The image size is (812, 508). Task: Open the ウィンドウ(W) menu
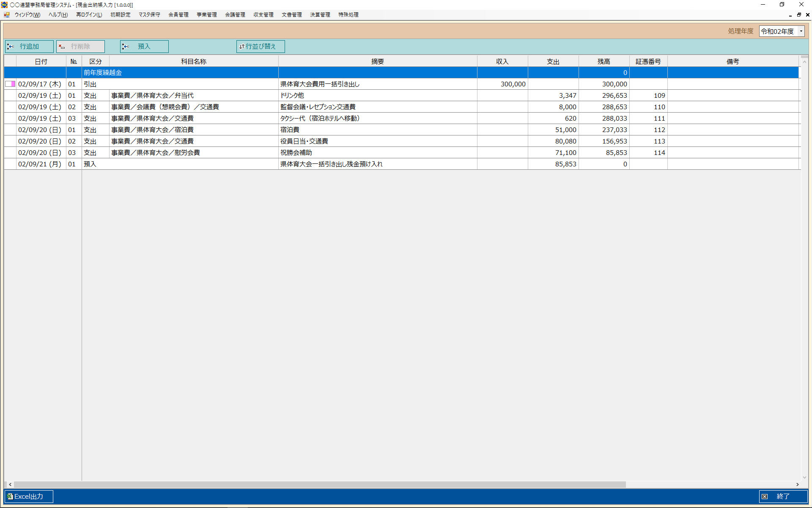point(27,15)
